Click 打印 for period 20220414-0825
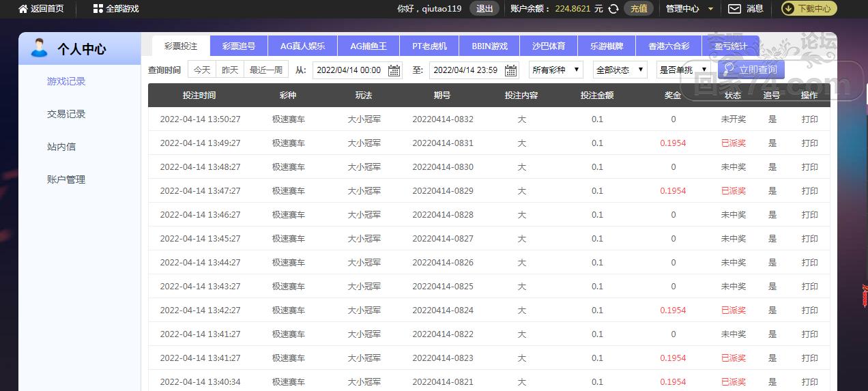 810,287
